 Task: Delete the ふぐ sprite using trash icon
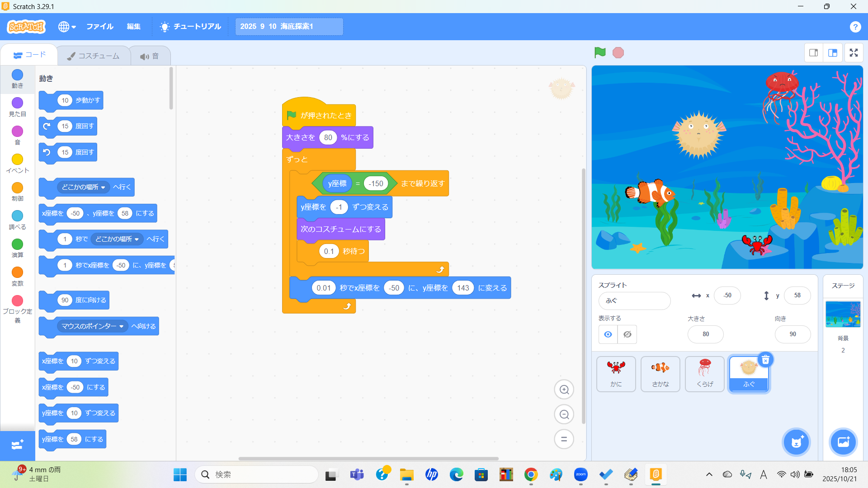765,360
